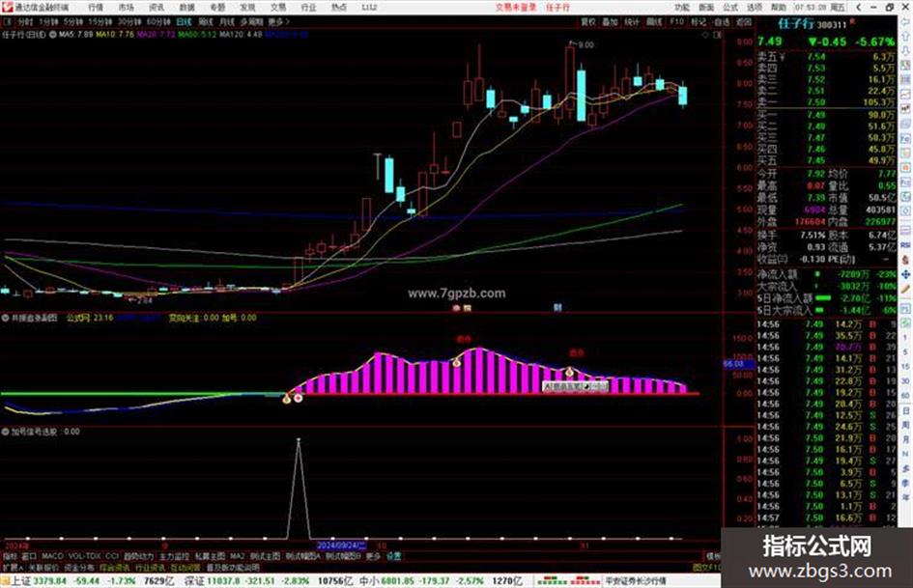Viewport: 913px width, 588px height.
Task: Open the 综合资讯 bottom tab
Action: click(114, 567)
